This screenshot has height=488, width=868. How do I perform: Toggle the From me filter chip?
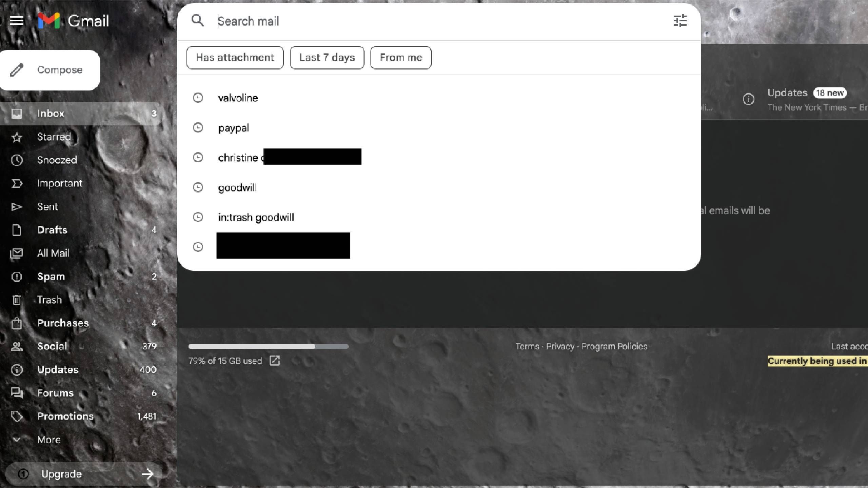coord(401,58)
